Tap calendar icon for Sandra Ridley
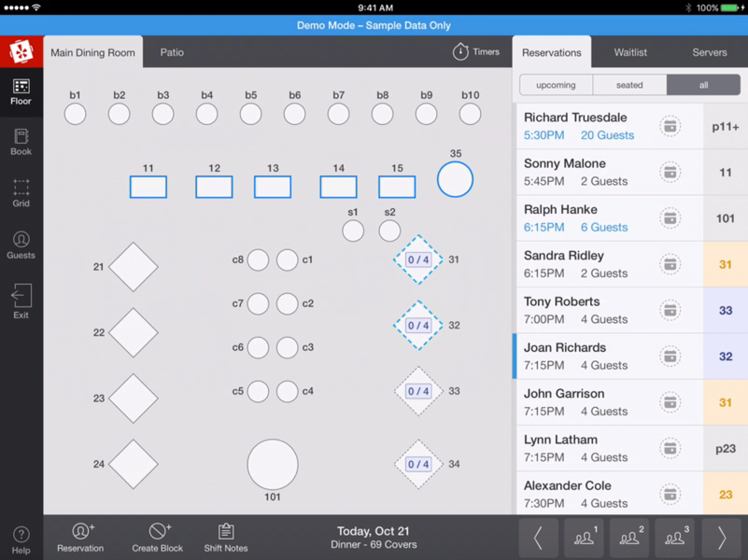The height and width of the screenshot is (560, 748). pyautogui.click(x=670, y=264)
